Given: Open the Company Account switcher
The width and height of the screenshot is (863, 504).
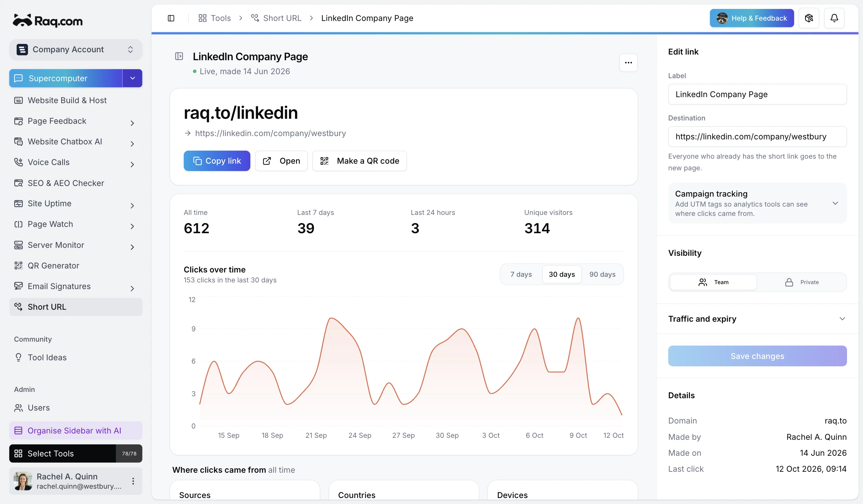Looking at the screenshot, I should (76, 49).
